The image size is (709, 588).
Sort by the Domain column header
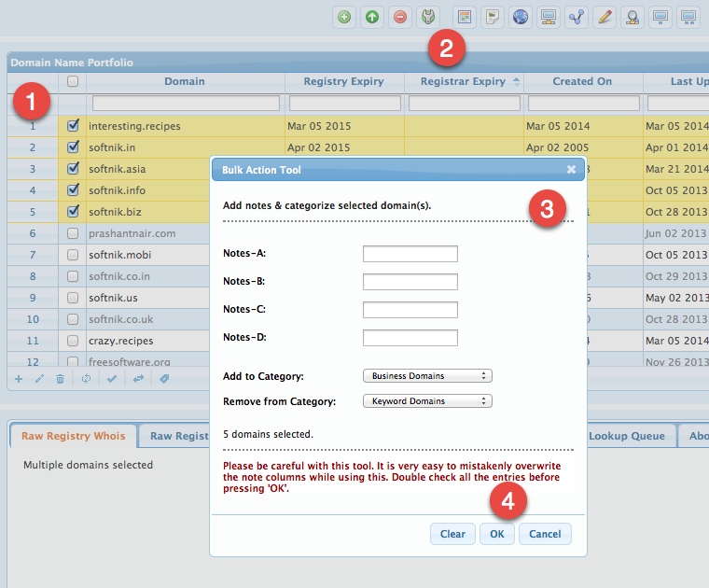[x=185, y=81]
